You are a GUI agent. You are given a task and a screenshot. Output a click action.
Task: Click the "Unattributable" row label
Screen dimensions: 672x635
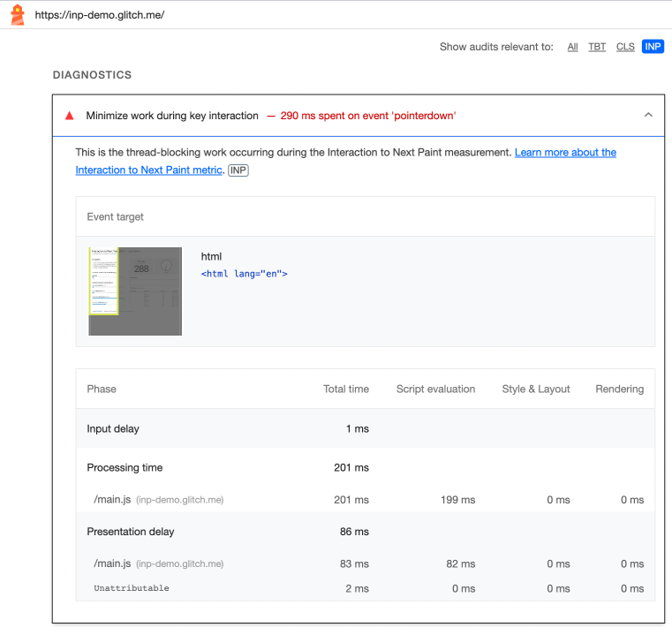[132, 588]
